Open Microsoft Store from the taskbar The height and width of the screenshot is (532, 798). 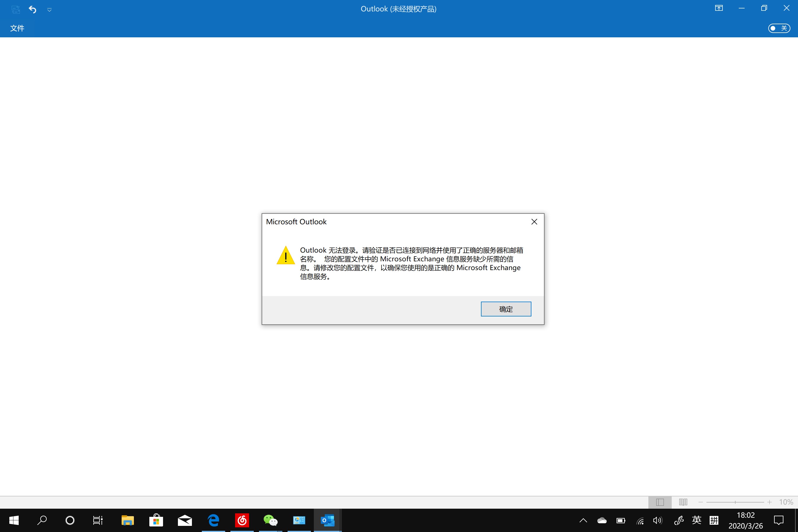[156, 520]
